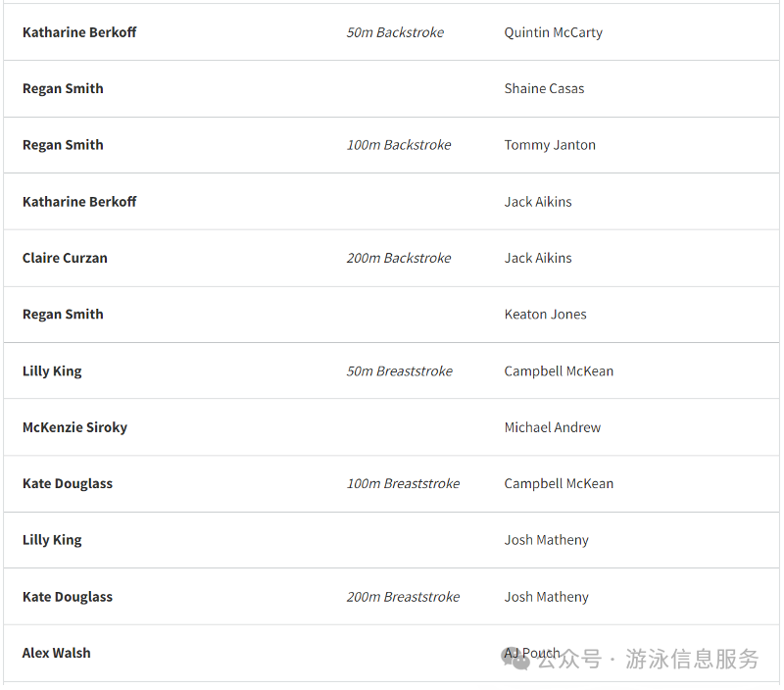
Task: Select Claire Curzan's name
Action: click(x=65, y=258)
